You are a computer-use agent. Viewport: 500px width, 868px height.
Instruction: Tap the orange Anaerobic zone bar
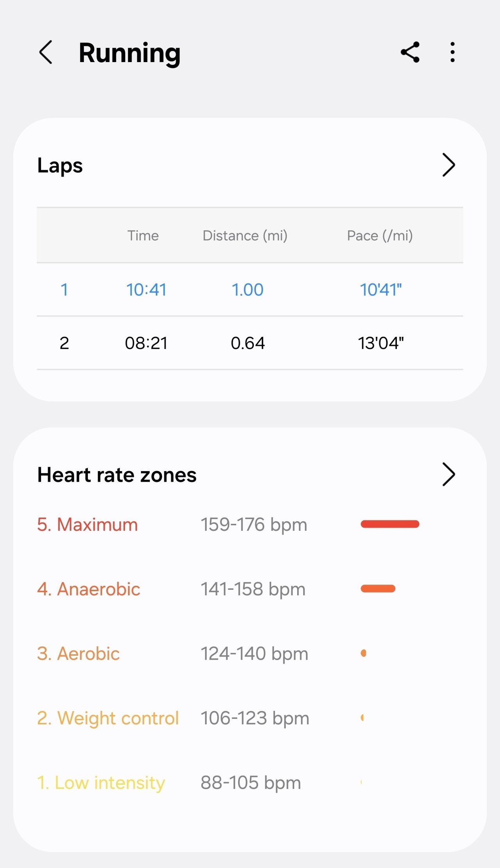(378, 589)
